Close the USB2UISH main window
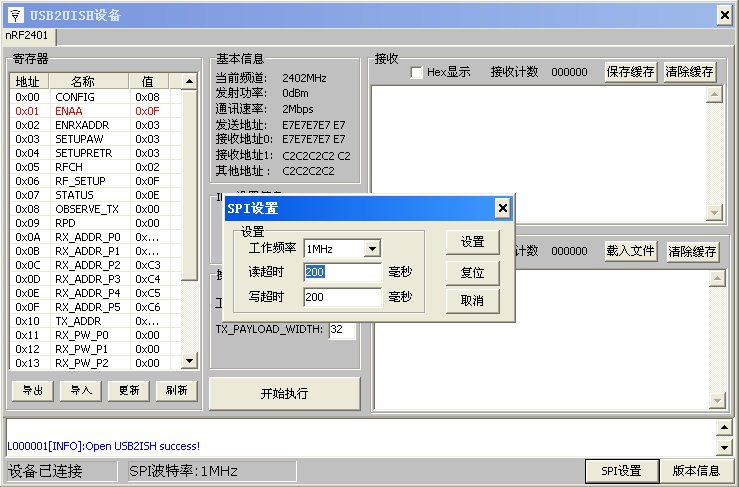The height and width of the screenshot is (487, 739). tap(724, 15)
